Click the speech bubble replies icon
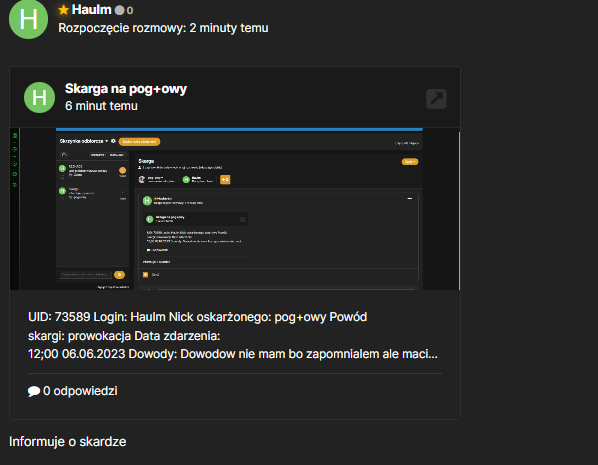The width and height of the screenshot is (598, 465). (x=34, y=391)
